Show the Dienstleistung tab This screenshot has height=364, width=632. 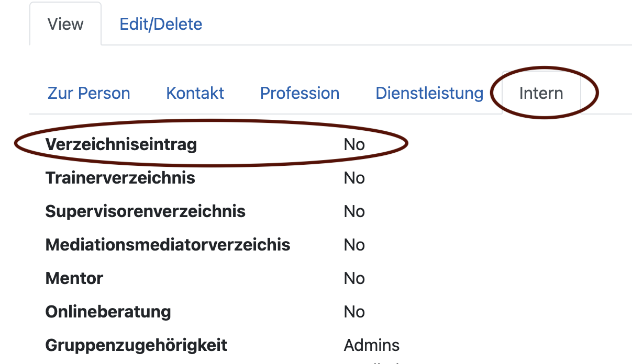pos(429,93)
